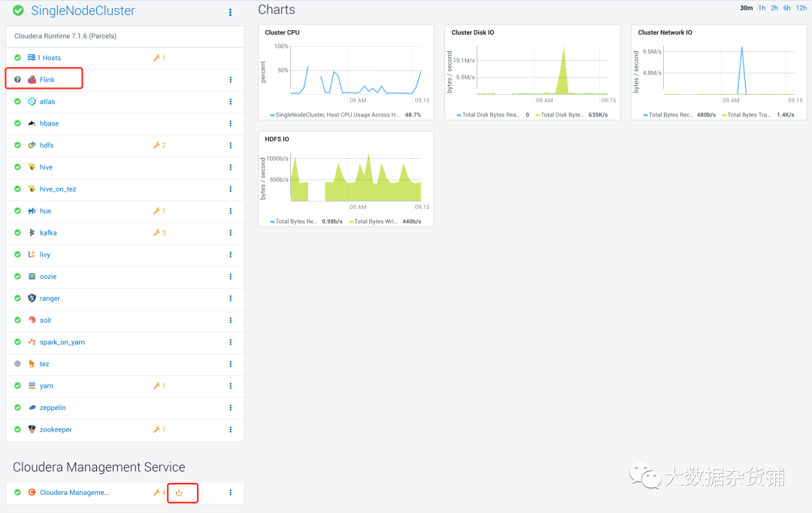Open the oozie service actions menu
The image size is (812, 513).
231,277
